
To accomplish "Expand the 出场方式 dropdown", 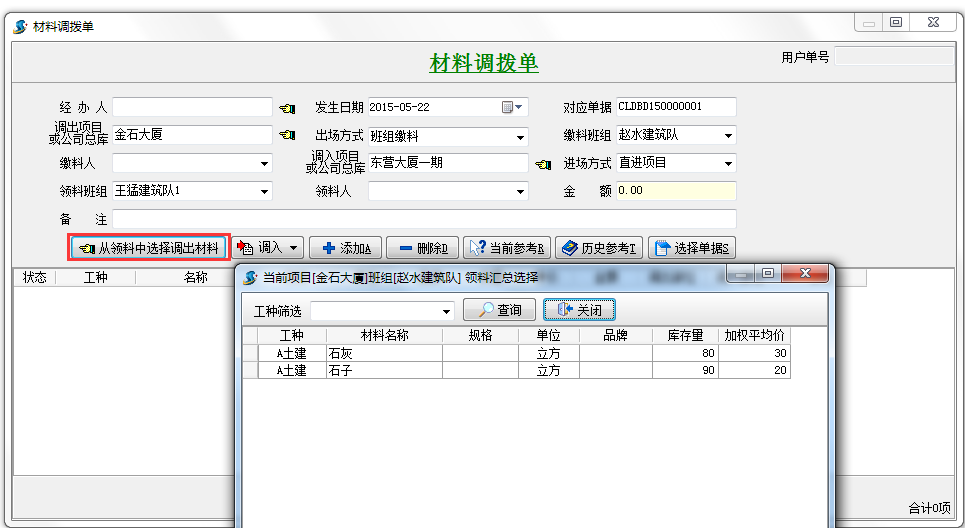I will 520,136.
